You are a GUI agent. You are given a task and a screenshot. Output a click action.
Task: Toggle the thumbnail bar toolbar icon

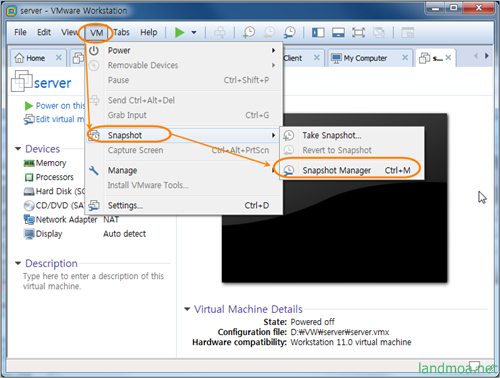338,33
